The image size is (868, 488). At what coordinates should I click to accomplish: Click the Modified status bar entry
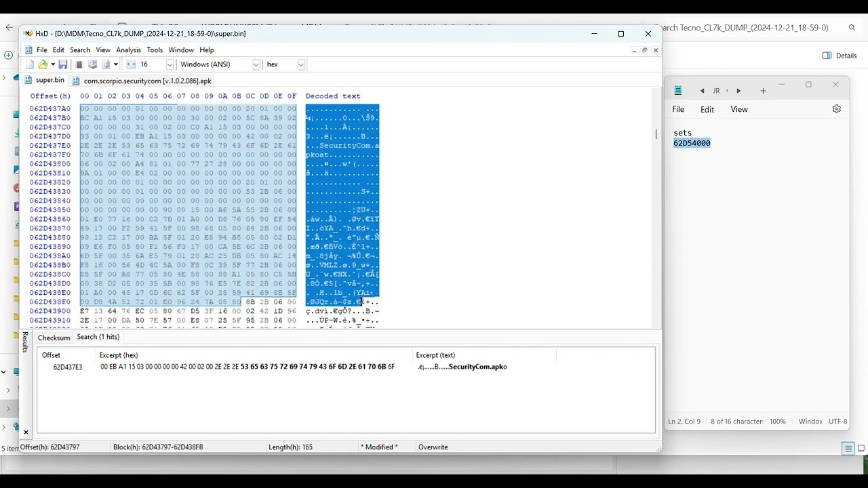coord(379,447)
